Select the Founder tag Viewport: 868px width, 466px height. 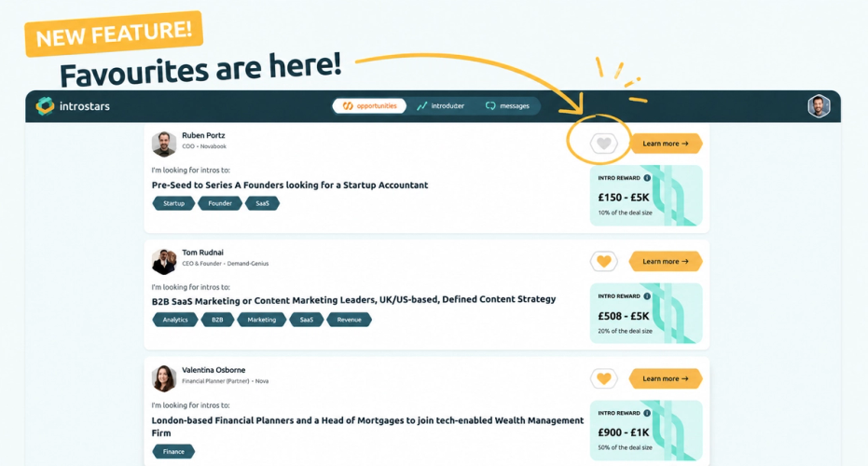[x=220, y=203]
